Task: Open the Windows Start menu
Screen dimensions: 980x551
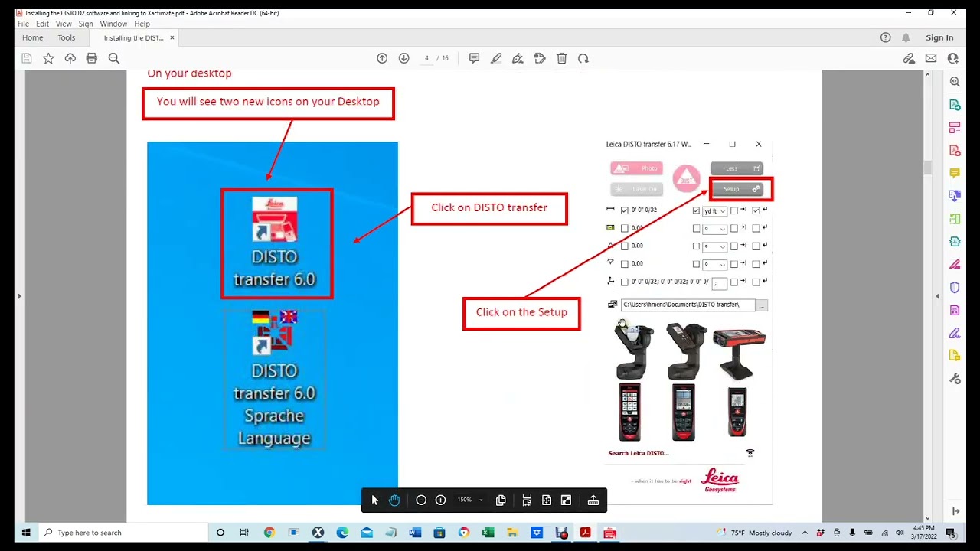Action: coord(26,533)
